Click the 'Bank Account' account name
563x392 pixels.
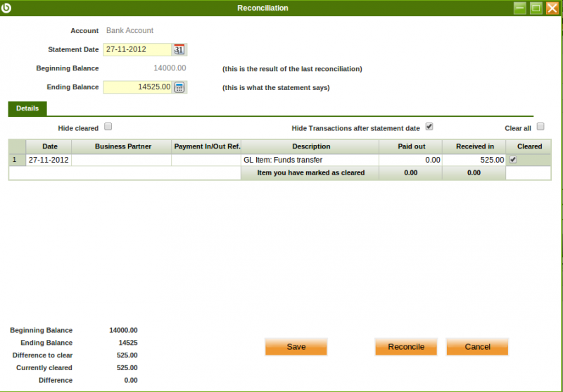[x=129, y=30]
